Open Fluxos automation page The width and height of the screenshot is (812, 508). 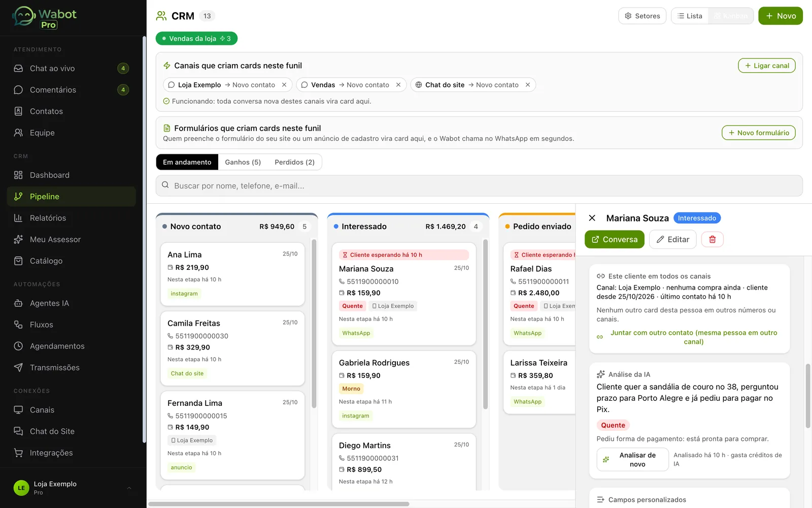pyautogui.click(x=71, y=325)
